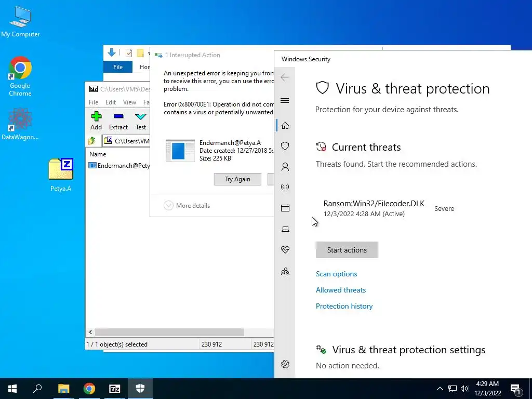
Task: Click the 7-Zip horizontal scrollbar
Action: pyautogui.click(x=169, y=332)
